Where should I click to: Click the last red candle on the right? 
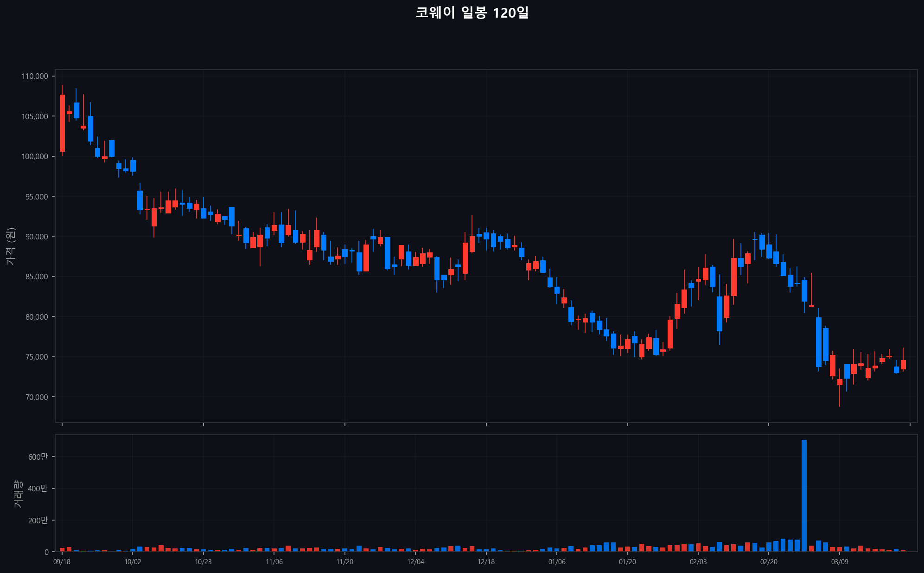[903, 365]
